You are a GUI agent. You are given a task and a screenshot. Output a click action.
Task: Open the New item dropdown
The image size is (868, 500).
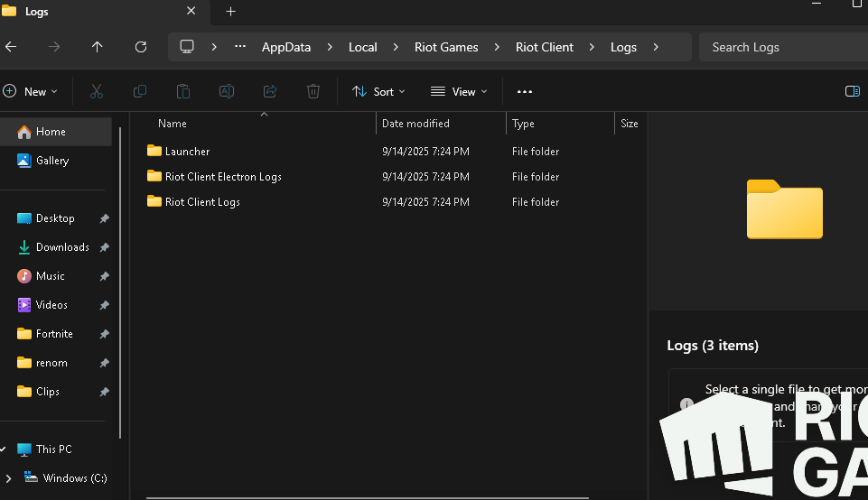31,91
